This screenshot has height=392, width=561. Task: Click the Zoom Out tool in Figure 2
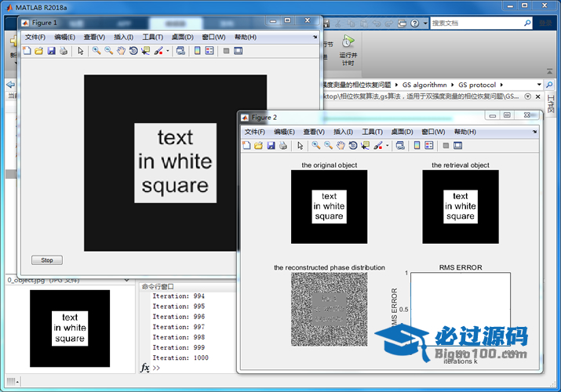pyautogui.click(x=328, y=145)
